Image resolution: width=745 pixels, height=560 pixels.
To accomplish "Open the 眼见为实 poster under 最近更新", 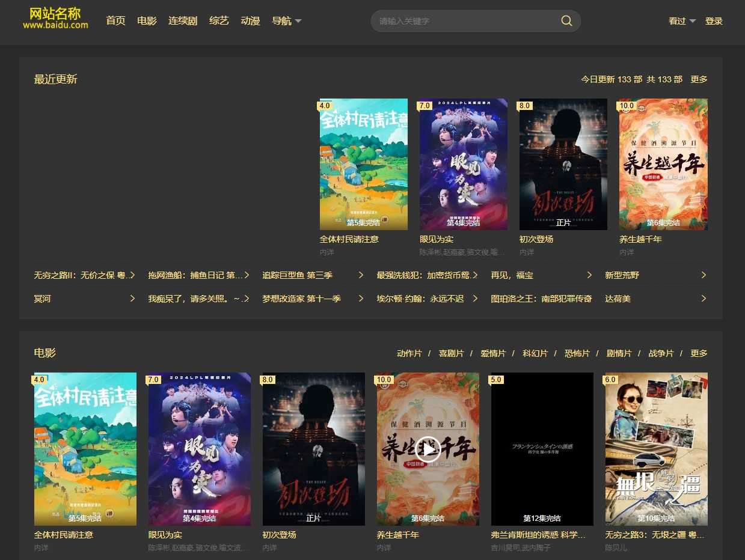I will coord(464,164).
